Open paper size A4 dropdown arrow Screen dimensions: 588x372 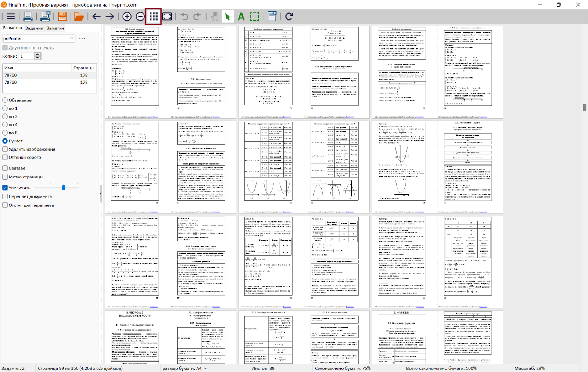point(205,368)
